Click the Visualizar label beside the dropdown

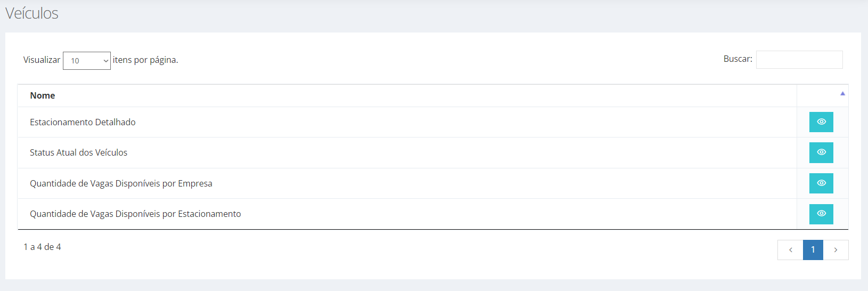coord(42,60)
